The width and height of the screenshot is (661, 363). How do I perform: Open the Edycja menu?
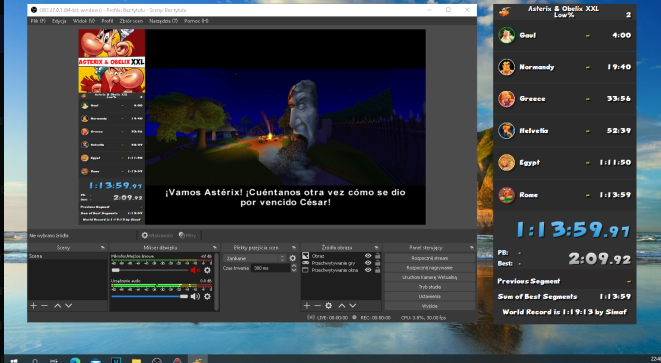[59, 21]
